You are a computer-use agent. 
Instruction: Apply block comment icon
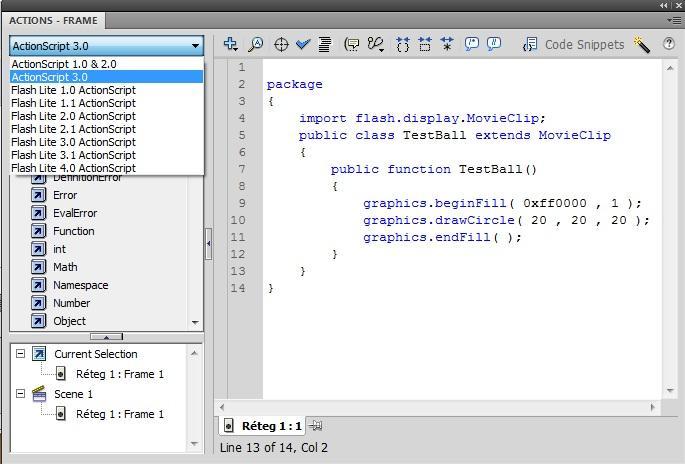472,44
